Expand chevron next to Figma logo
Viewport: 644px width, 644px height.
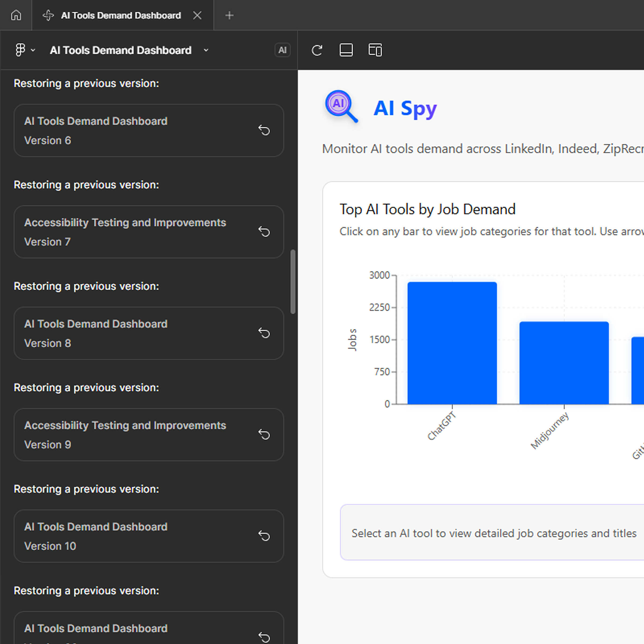[x=33, y=50]
